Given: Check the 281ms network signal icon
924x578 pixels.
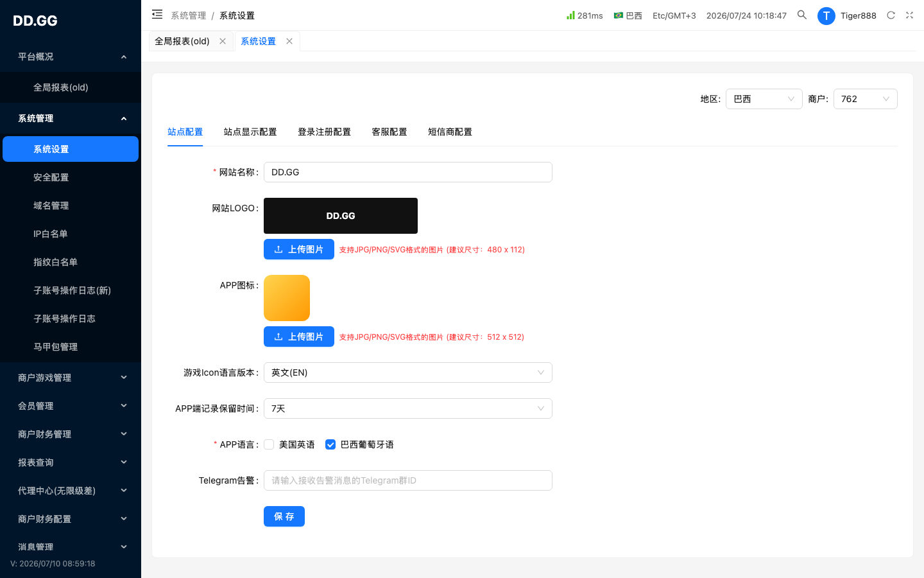Looking at the screenshot, I should (x=570, y=15).
